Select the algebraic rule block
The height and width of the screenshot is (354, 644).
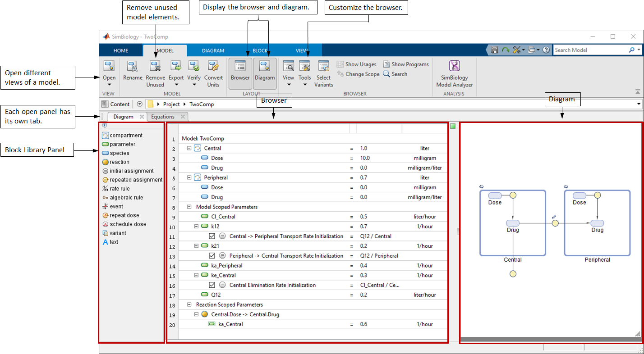pos(122,198)
